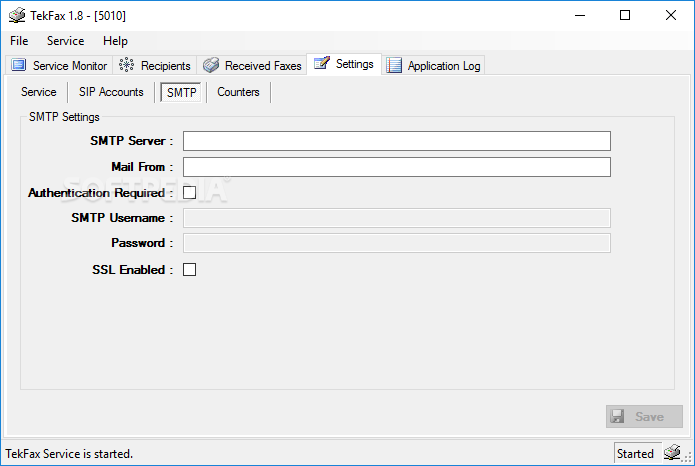Close the TekFax window

[671, 16]
